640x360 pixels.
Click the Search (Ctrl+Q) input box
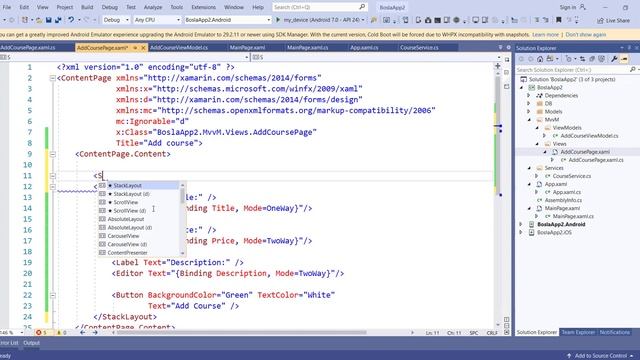point(320,7)
